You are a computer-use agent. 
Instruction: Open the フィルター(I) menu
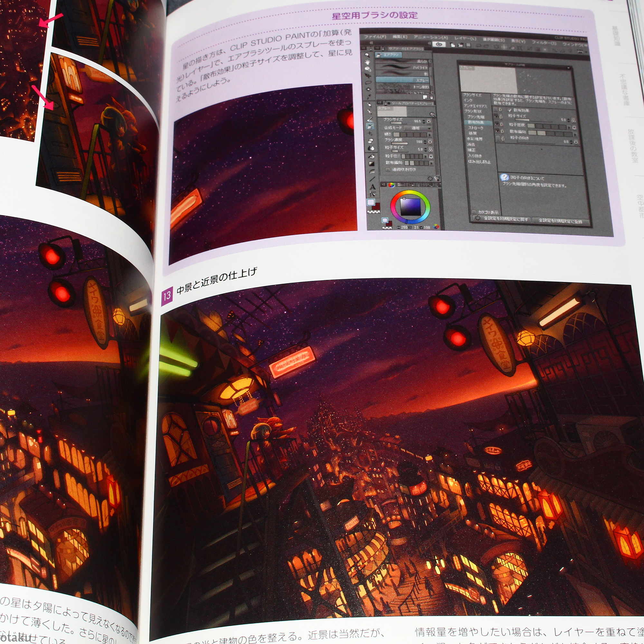point(544,43)
